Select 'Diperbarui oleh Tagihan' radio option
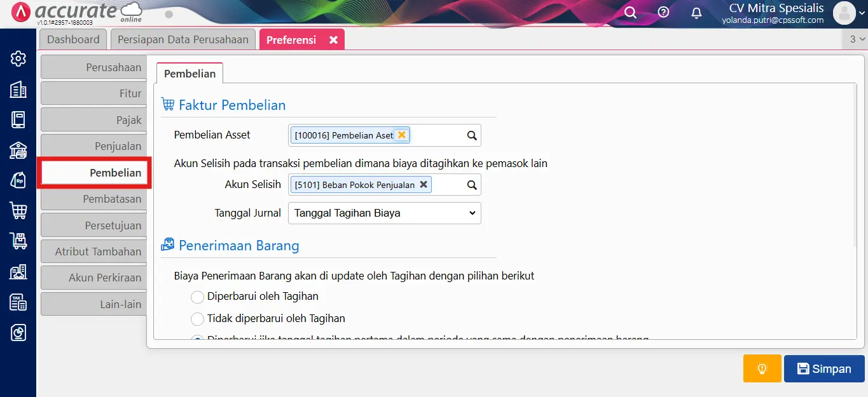 (198, 297)
